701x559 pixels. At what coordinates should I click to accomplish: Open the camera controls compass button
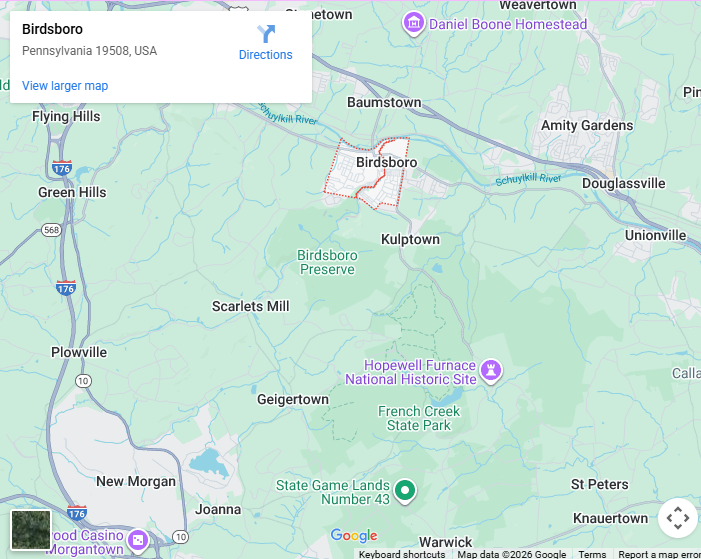pyautogui.click(x=678, y=518)
